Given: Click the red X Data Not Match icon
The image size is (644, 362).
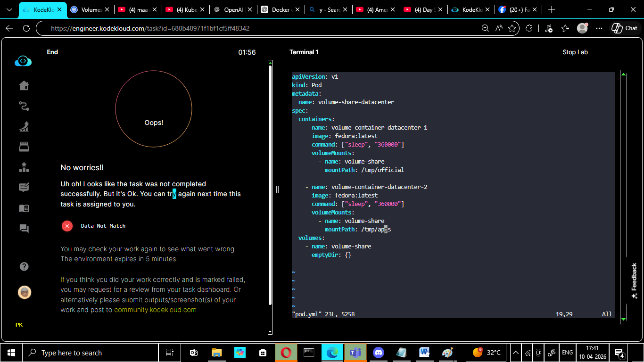Looking at the screenshot, I should click(67, 226).
